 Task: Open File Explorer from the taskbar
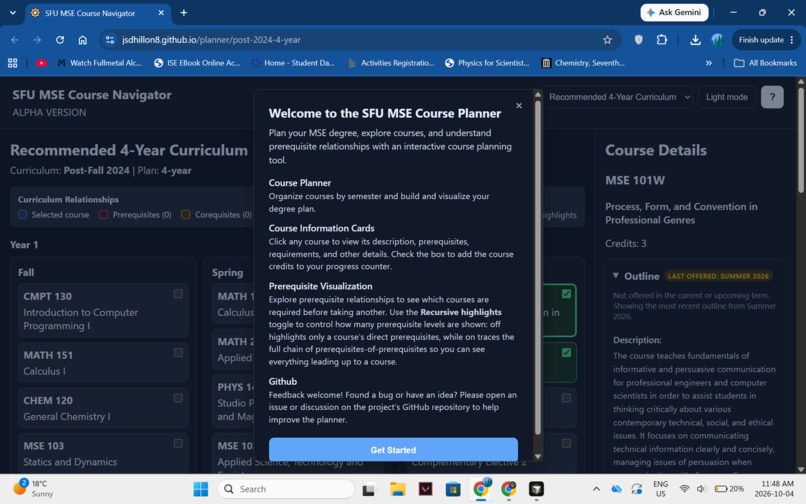(x=397, y=489)
